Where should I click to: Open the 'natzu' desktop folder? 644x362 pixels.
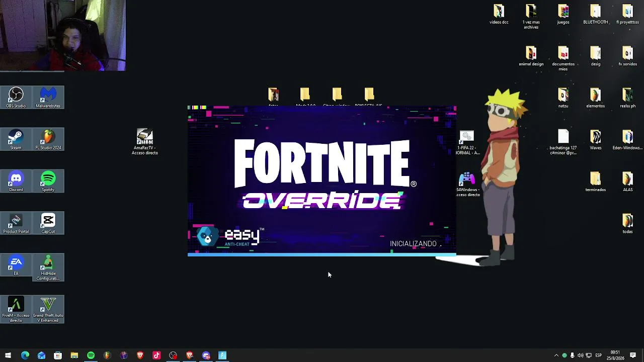pyautogui.click(x=563, y=98)
